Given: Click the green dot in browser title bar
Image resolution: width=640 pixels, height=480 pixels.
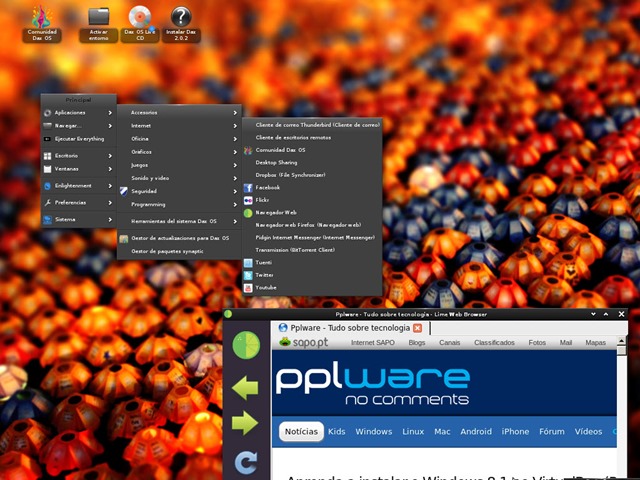Looking at the screenshot, I should point(228,314).
